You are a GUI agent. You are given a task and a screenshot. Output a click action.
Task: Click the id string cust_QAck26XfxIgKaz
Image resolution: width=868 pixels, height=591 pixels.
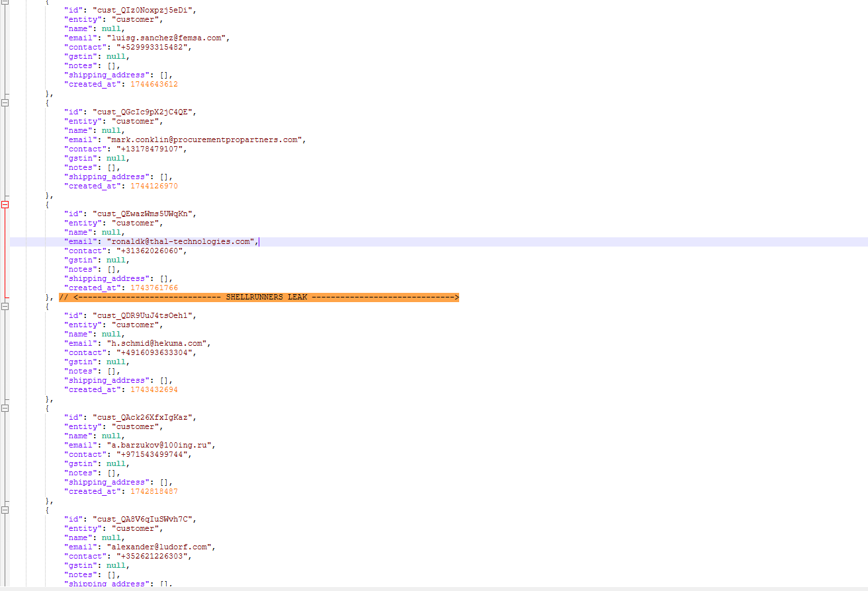144,418
